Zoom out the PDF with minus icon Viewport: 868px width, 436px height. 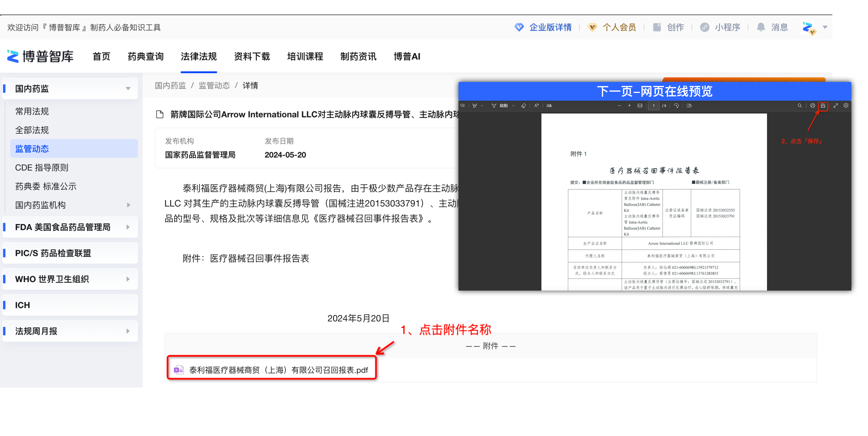tap(619, 106)
